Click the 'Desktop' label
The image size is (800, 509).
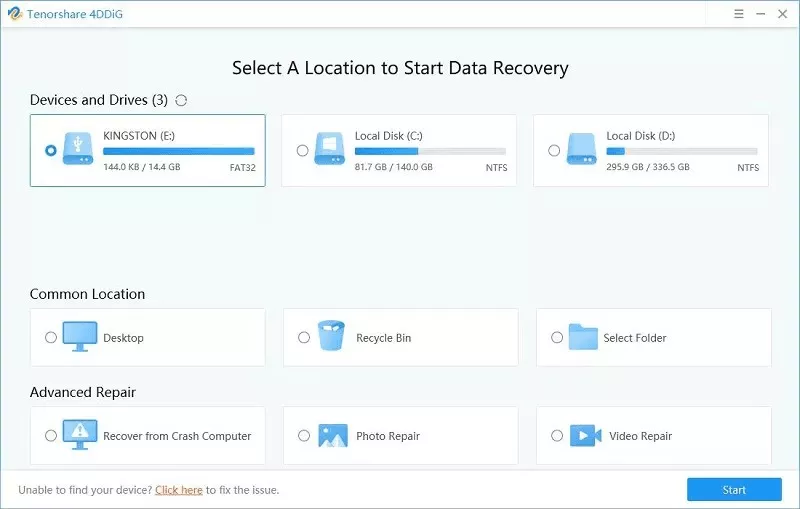coord(123,338)
